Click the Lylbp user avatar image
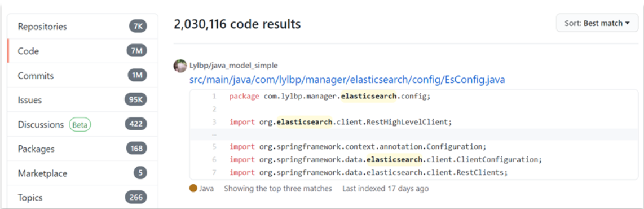Image resolution: width=644 pixels, height=209 pixels. click(180, 66)
